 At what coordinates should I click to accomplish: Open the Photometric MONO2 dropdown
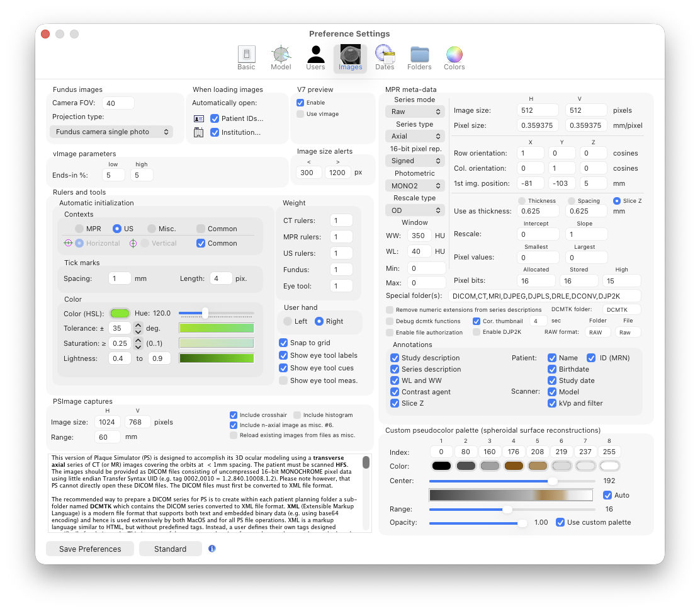tap(415, 186)
